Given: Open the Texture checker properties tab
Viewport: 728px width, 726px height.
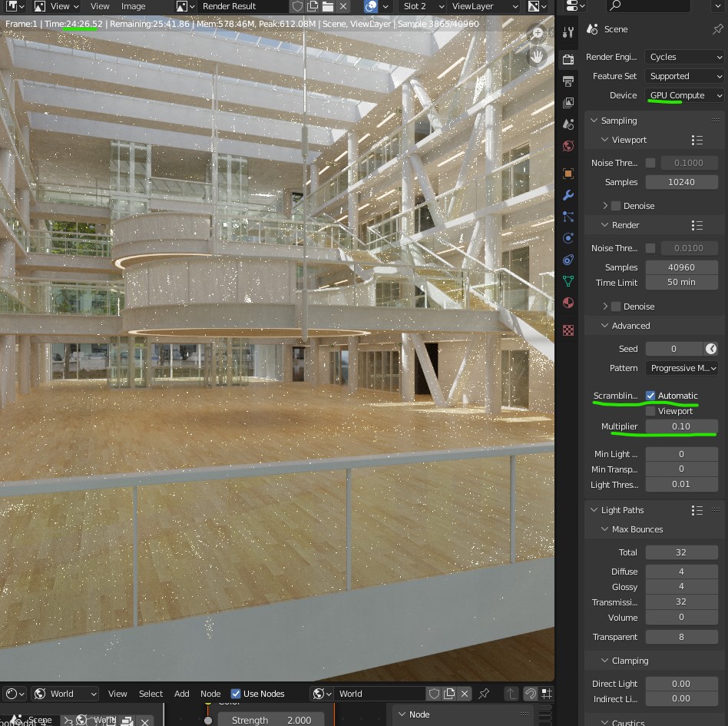Looking at the screenshot, I should click(x=568, y=330).
